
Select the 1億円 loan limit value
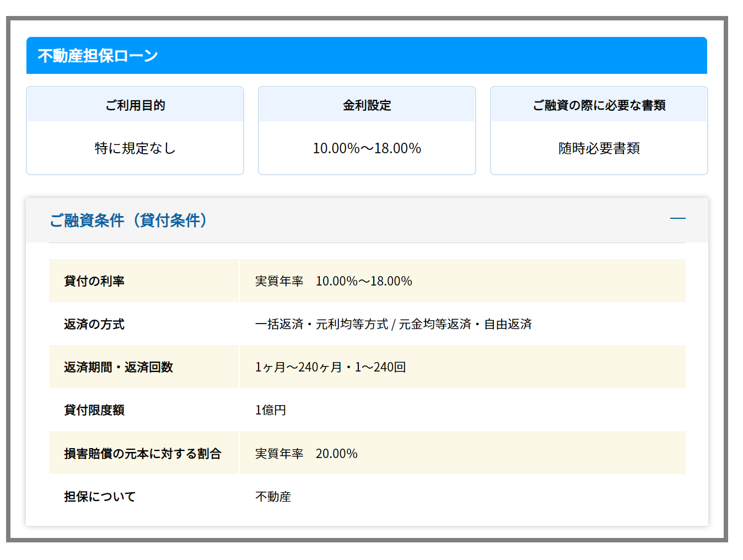270,410
